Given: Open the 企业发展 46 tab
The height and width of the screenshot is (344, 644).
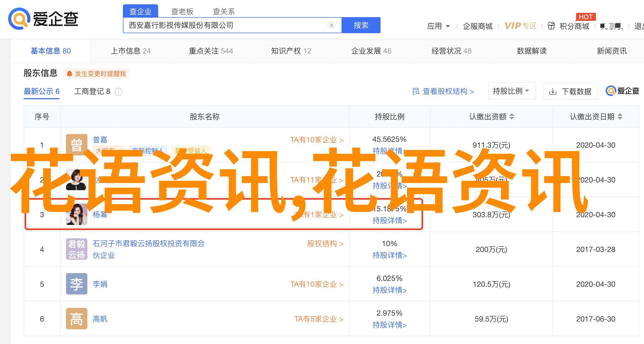Looking at the screenshot, I should tap(371, 51).
